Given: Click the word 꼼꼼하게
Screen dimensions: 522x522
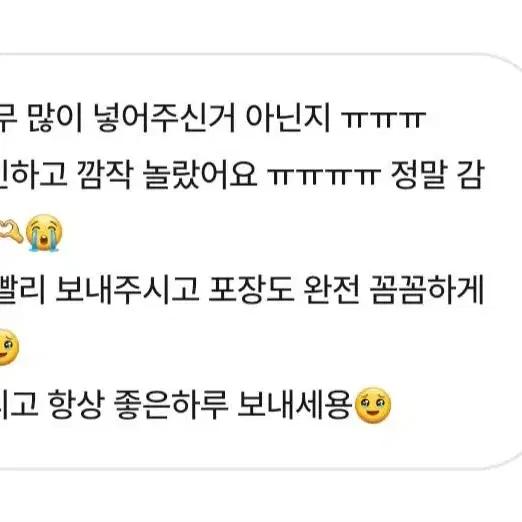Looking at the screenshot, I should coord(427,289).
